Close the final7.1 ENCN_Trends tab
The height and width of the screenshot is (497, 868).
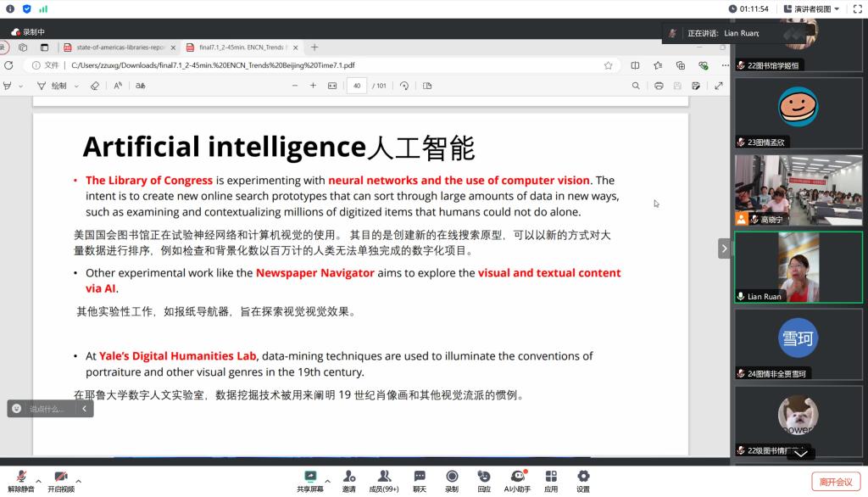click(296, 47)
